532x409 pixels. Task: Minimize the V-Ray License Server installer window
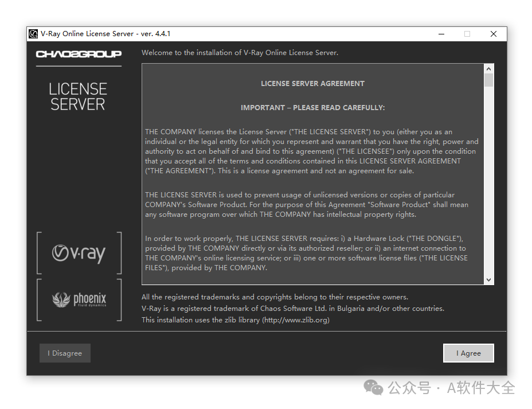[x=441, y=34]
